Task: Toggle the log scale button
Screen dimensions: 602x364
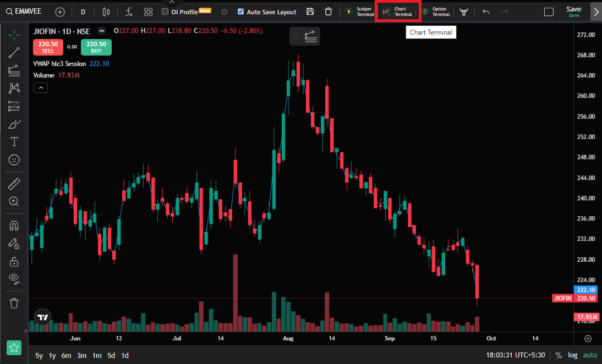Action: pos(572,355)
